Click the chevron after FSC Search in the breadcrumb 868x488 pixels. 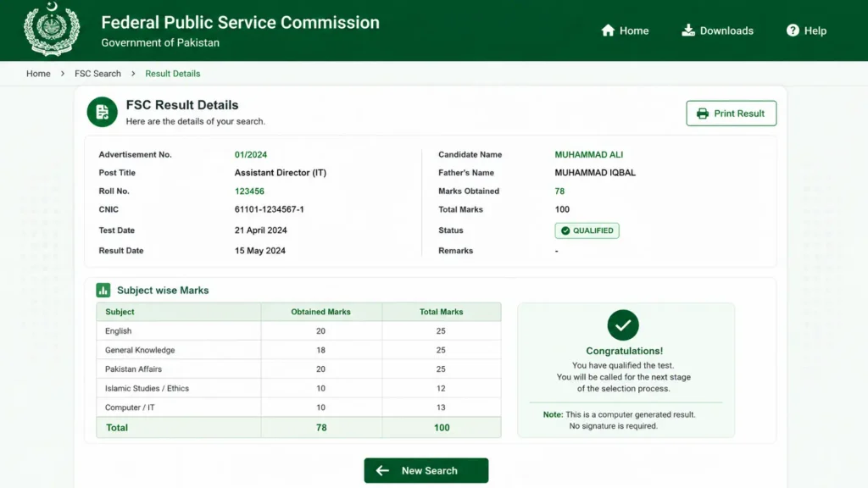[133, 74]
